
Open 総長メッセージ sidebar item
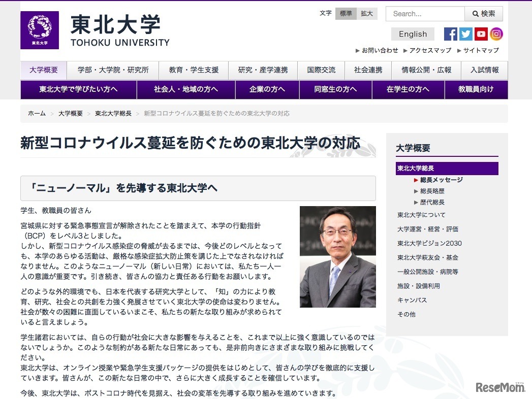[x=441, y=180]
